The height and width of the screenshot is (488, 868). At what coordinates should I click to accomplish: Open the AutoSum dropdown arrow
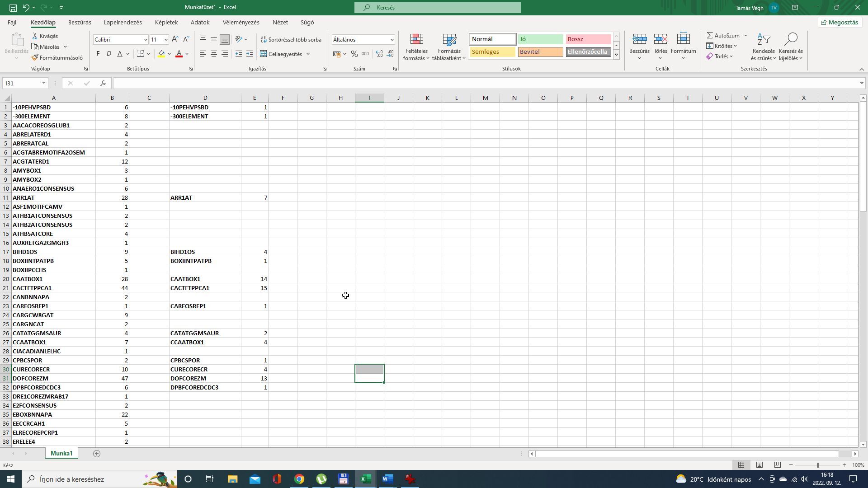tap(745, 36)
